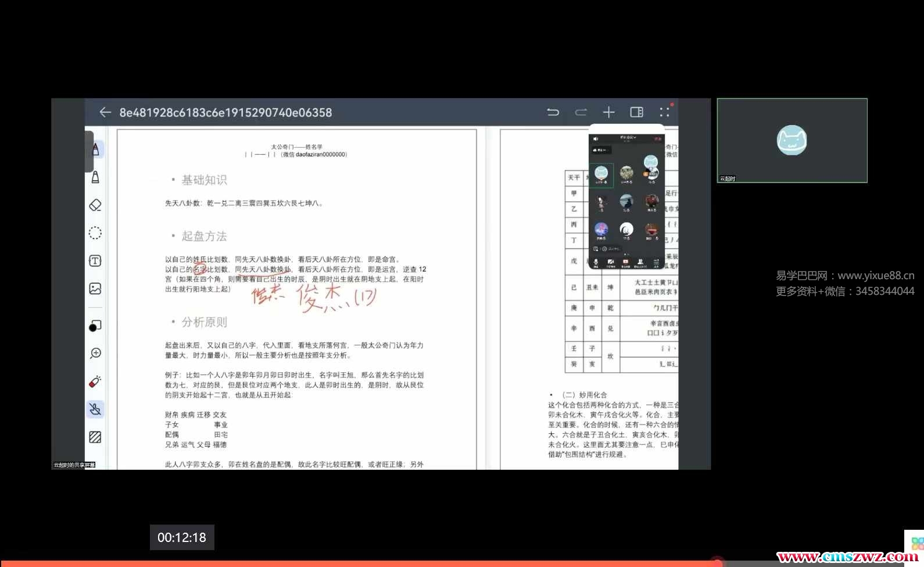Open the zoom magnifier tool

click(96, 353)
